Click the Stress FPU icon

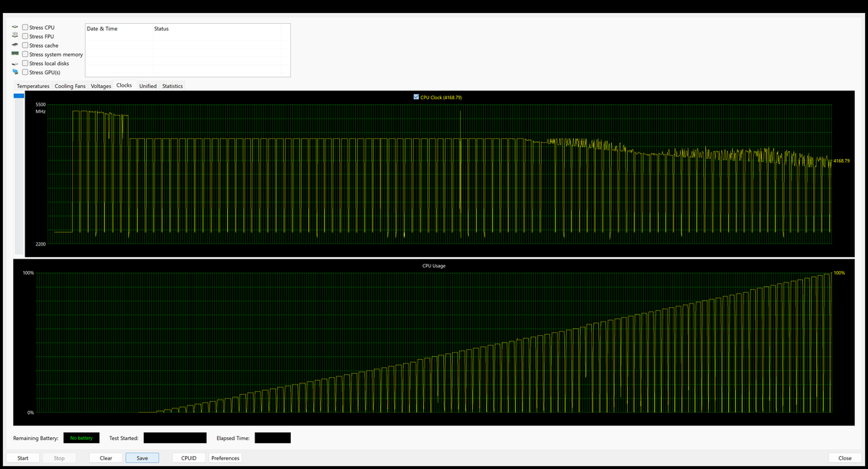tap(14, 35)
